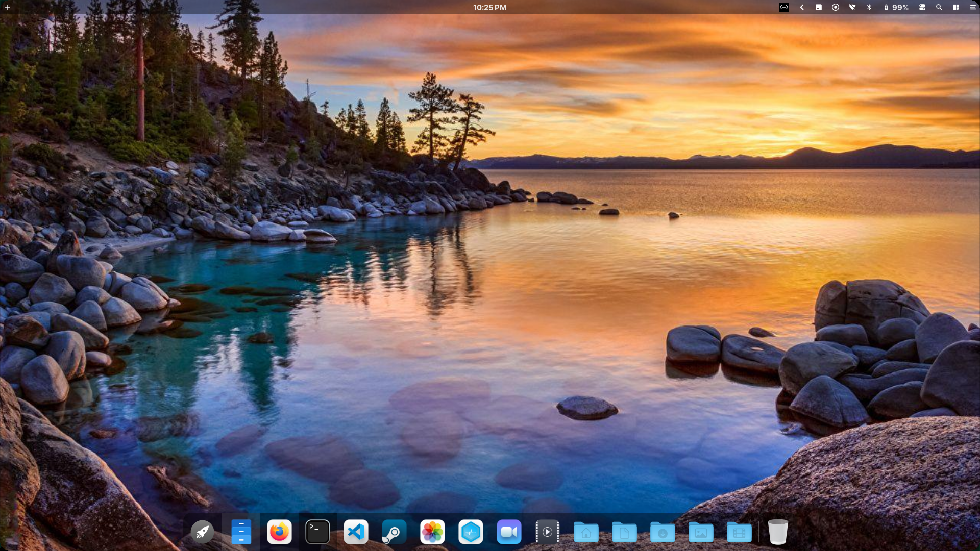Image resolution: width=980 pixels, height=551 pixels.
Task: Open the Terminal app in dock
Action: coord(317,532)
